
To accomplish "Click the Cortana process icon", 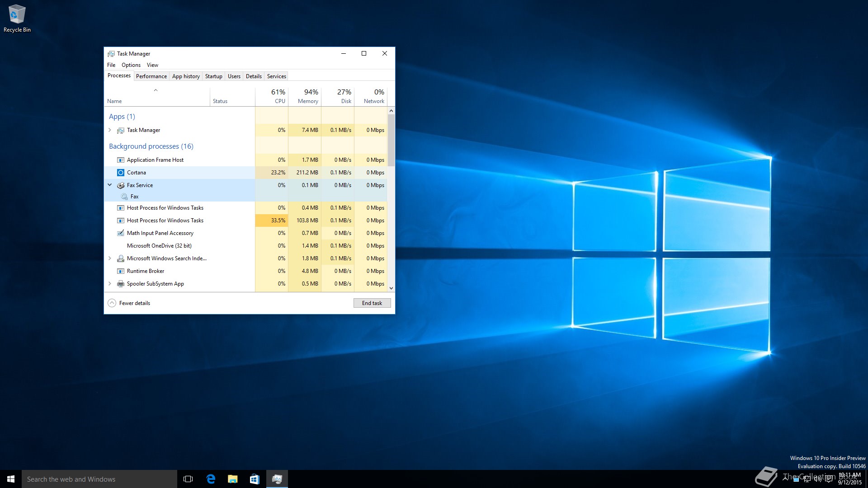I will pyautogui.click(x=121, y=173).
